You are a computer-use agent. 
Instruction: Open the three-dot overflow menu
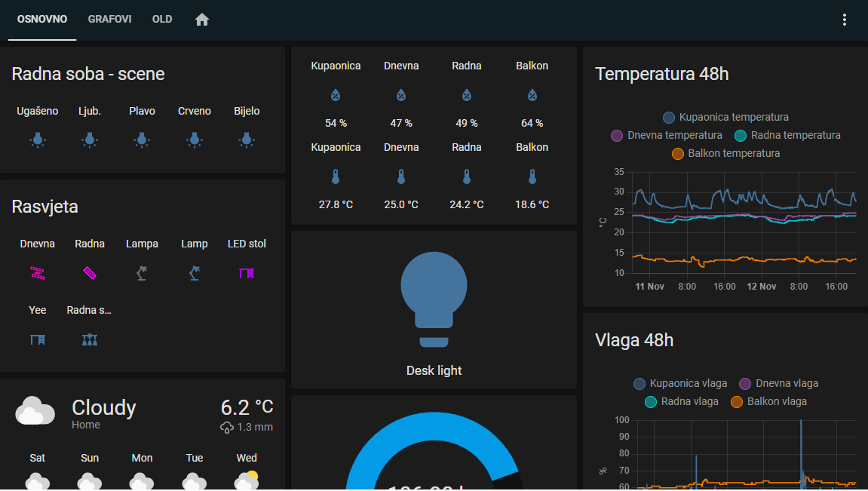pyautogui.click(x=844, y=20)
